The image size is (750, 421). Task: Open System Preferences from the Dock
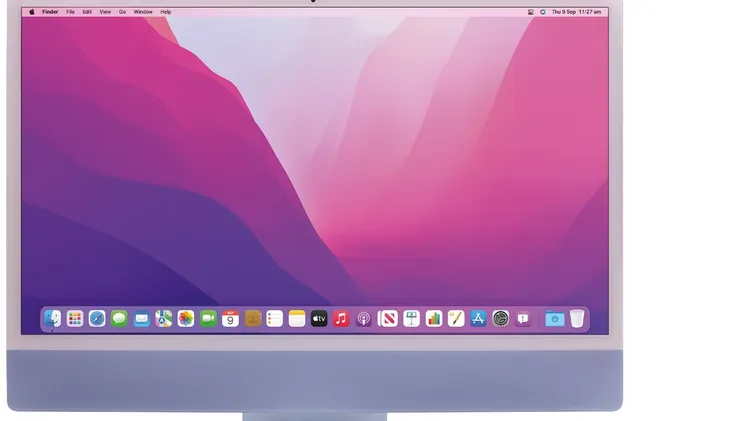pos(500,318)
